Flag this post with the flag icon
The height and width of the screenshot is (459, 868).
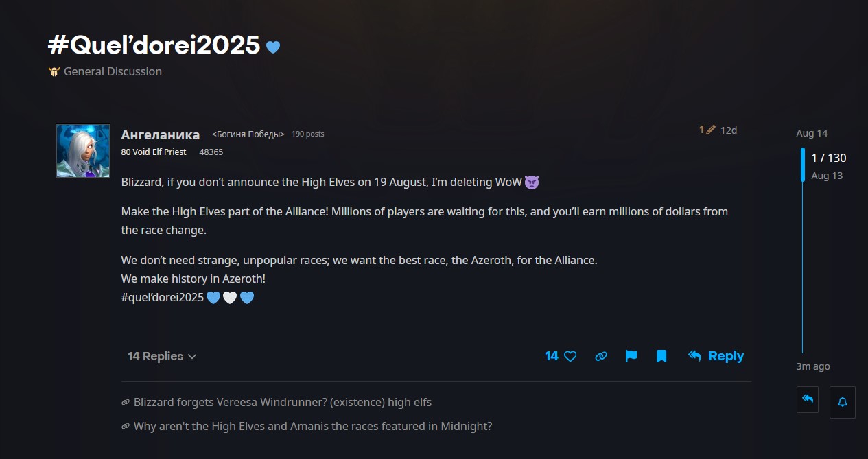click(631, 356)
